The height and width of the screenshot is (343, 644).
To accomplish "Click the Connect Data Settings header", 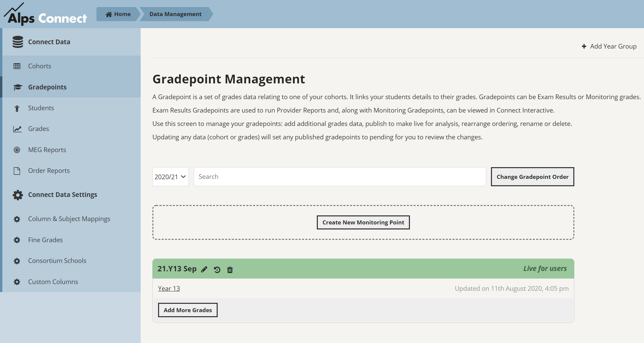I will tap(71, 195).
